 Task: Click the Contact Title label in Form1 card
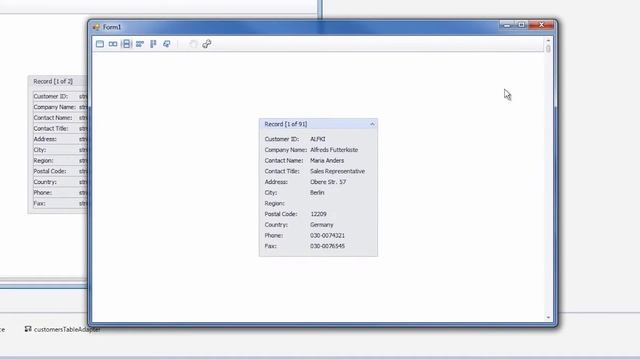282,171
